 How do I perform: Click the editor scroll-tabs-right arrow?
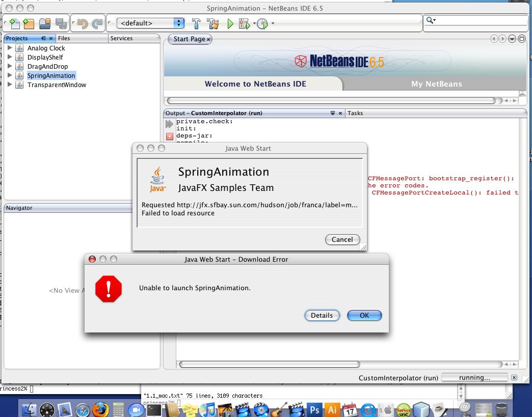[x=502, y=39]
